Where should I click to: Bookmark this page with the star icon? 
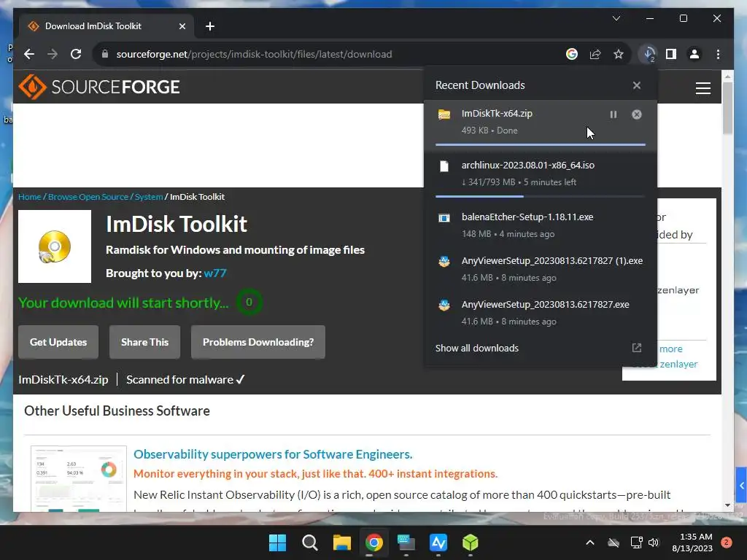[x=619, y=54]
